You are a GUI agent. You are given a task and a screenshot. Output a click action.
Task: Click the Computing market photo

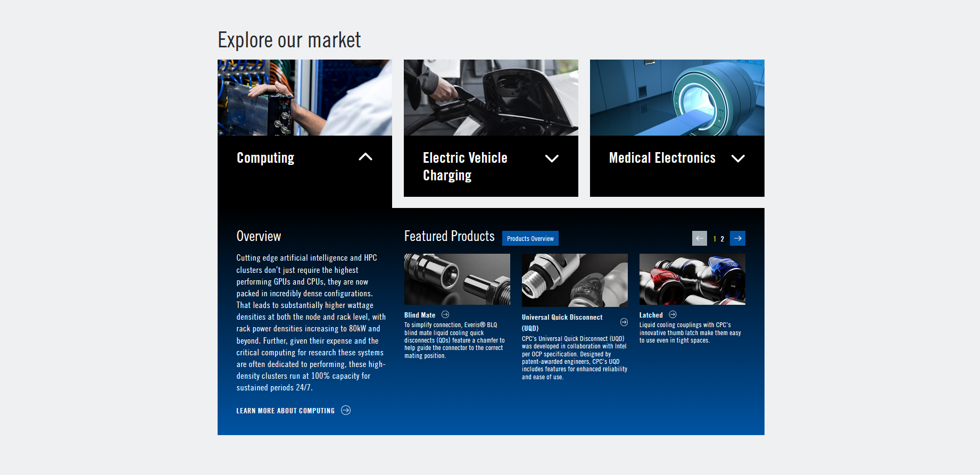click(x=304, y=97)
